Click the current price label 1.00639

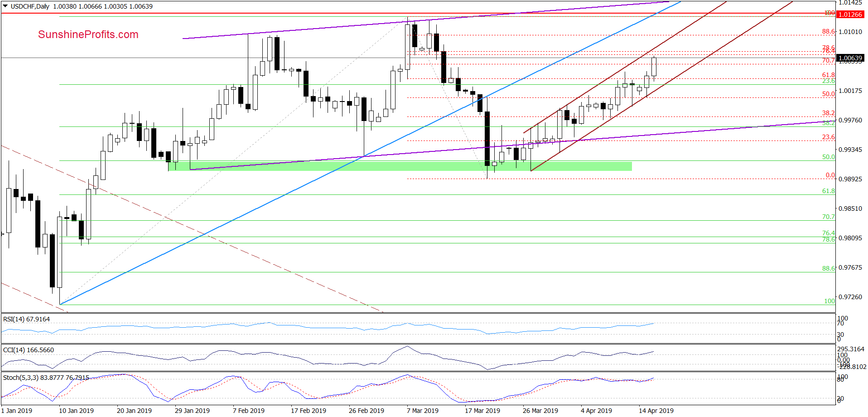850,58
